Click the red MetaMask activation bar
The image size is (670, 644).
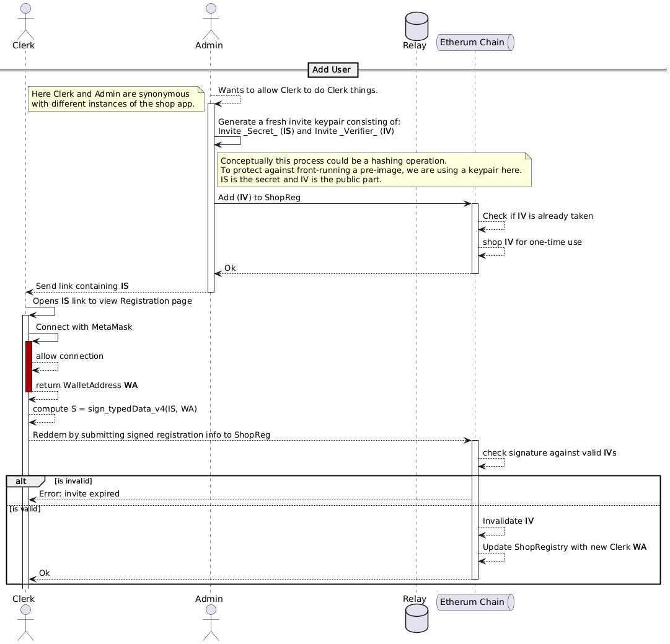[29, 366]
